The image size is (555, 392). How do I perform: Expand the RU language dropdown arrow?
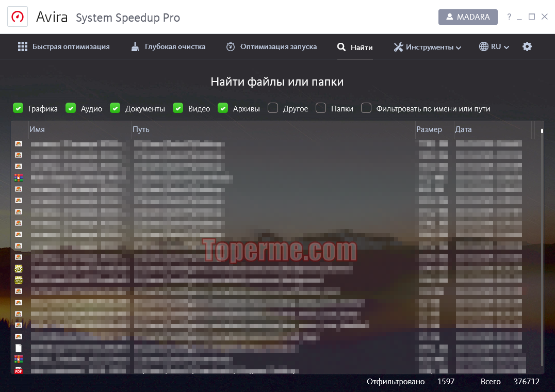pos(507,47)
